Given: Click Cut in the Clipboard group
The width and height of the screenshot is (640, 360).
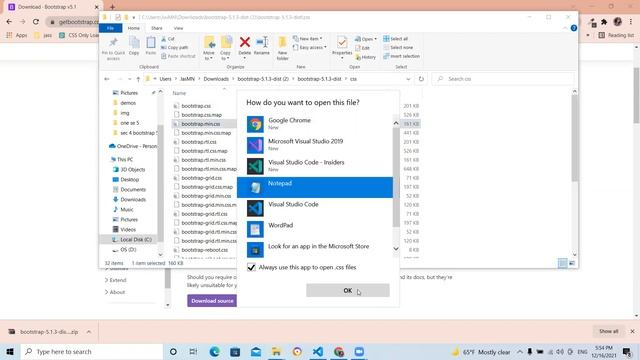Looking at the screenshot, I should pyautogui.click(x=168, y=39).
